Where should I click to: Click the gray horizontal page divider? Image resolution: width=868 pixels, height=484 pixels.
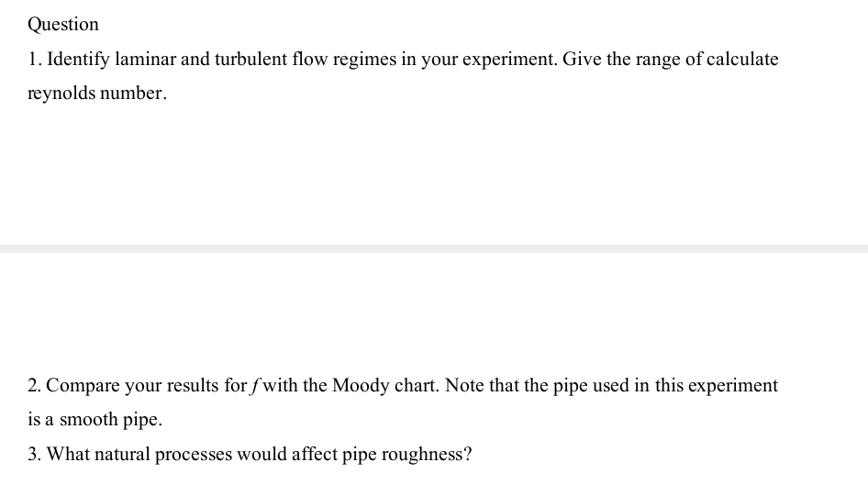[434, 248]
